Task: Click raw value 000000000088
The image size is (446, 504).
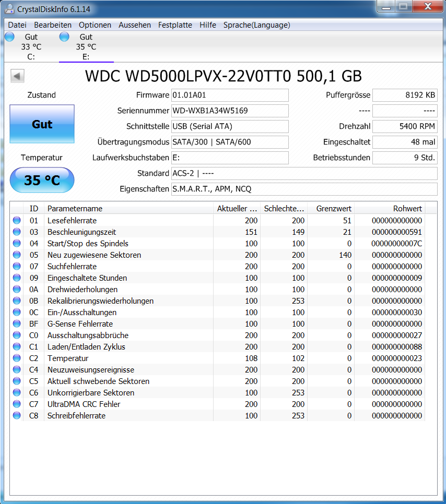Action: point(397,347)
